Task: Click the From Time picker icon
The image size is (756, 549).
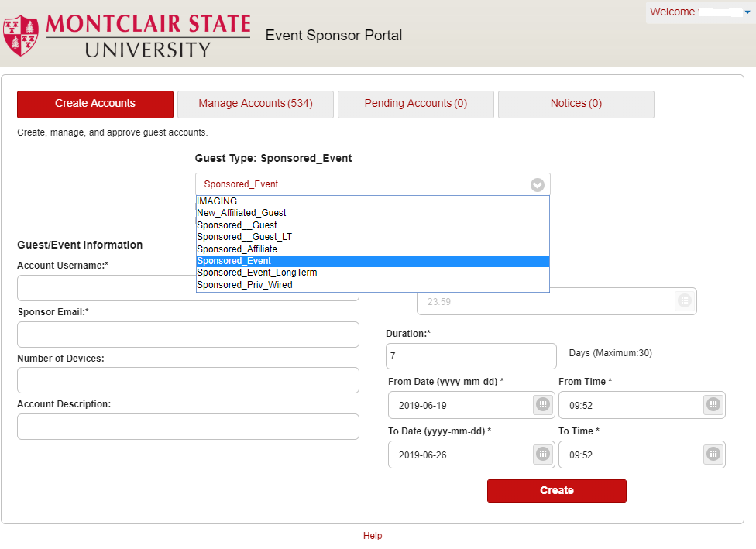Action: pyautogui.click(x=713, y=404)
